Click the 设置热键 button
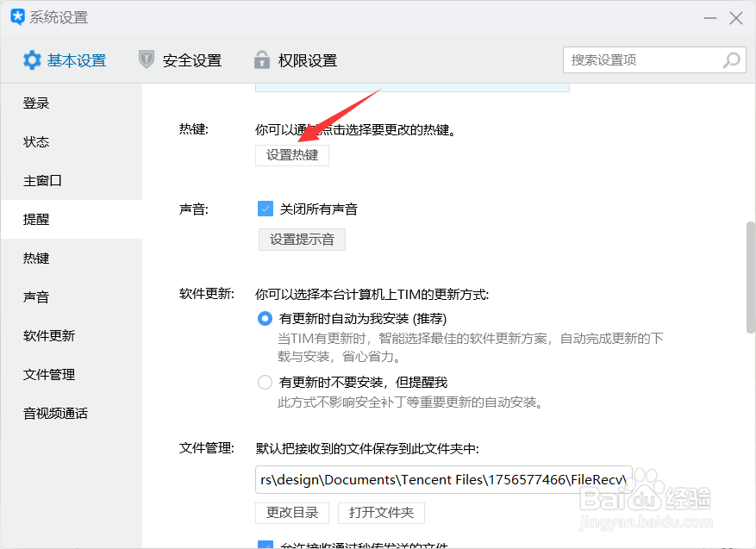The width and height of the screenshot is (756, 549). (x=292, y=155)
